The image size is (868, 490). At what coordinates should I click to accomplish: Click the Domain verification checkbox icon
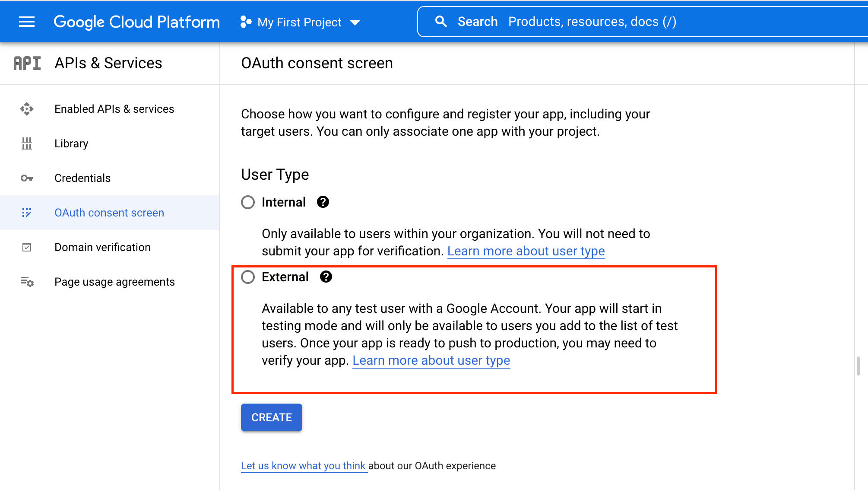coord(27,247)
